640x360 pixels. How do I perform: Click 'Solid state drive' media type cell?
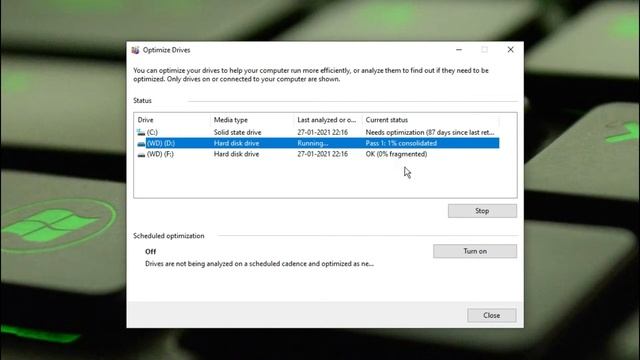238,132
